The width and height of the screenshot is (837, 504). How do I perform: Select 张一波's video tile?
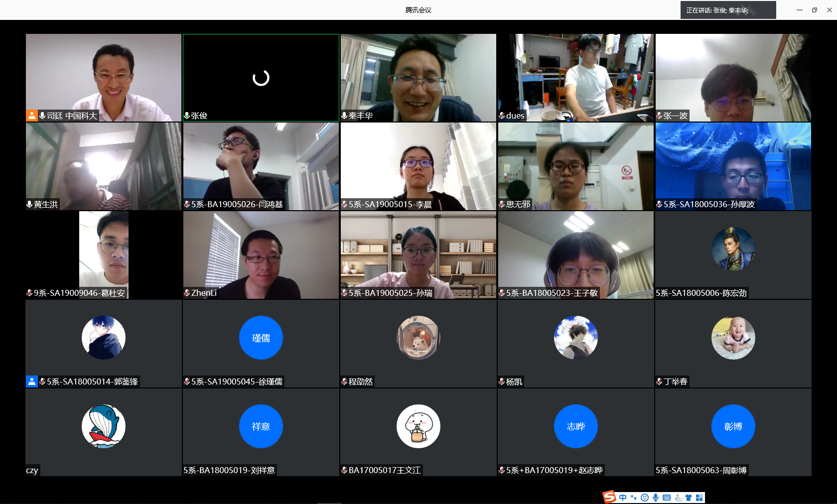click(x=733, y=78)
